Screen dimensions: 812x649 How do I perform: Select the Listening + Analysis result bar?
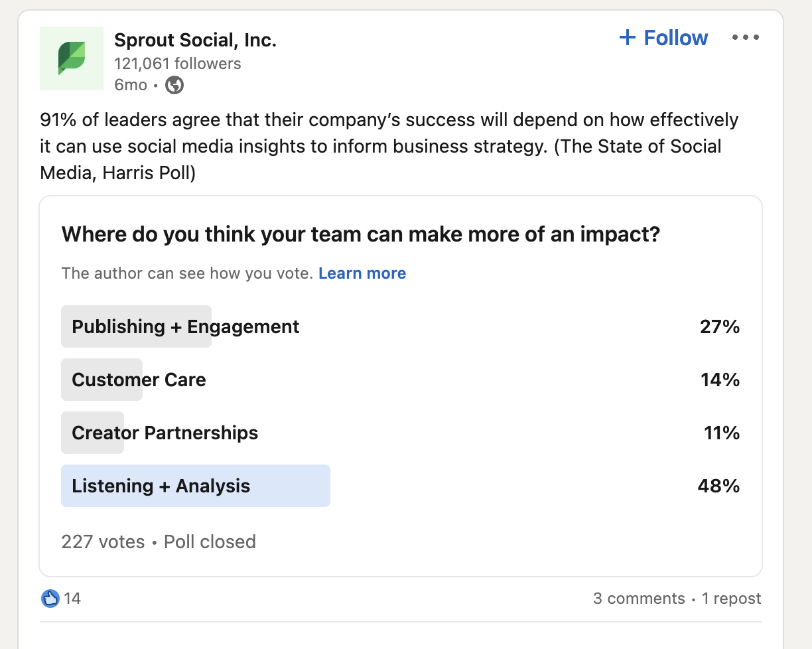tap(196, 486)
